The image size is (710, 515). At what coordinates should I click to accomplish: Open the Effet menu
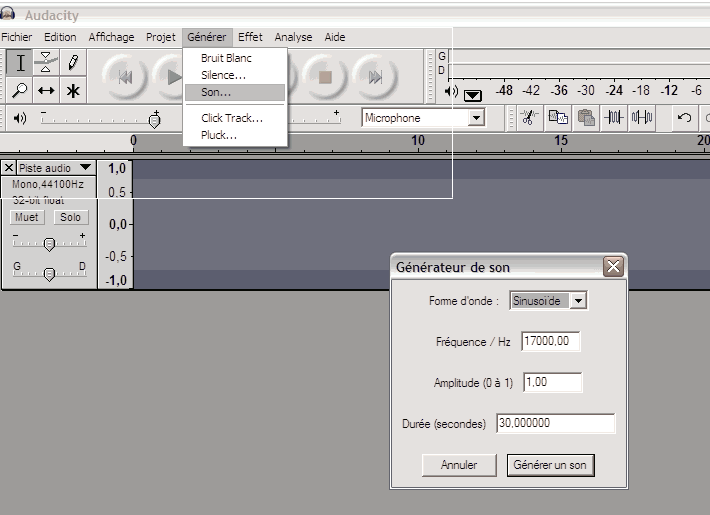coord(250,37)
